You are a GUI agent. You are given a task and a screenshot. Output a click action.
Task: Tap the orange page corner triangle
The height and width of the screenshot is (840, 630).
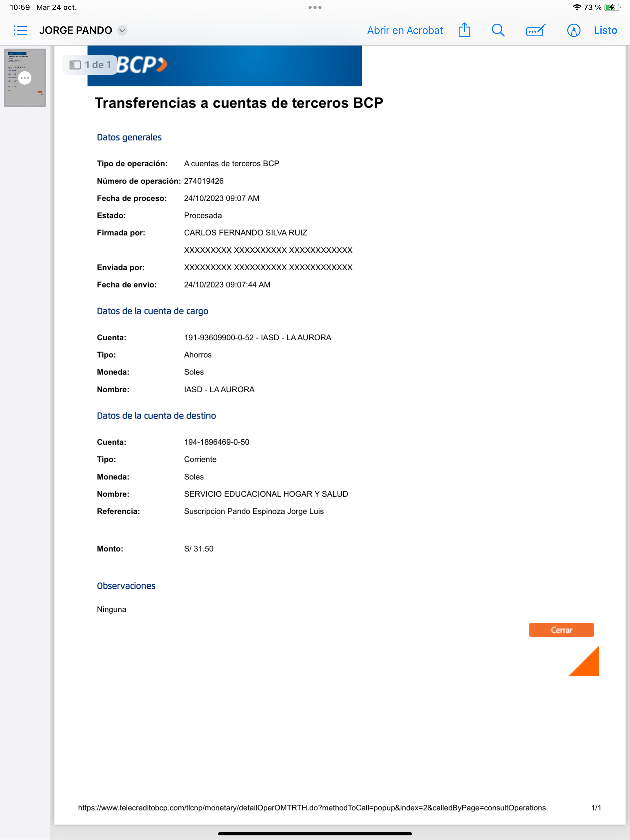[x=587, y=664]
